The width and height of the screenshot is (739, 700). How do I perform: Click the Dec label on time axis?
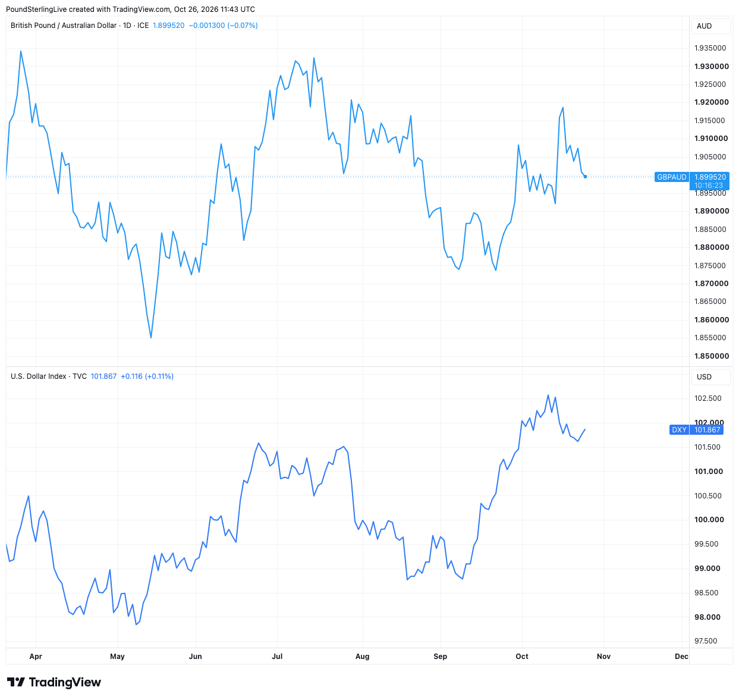[x=682, y=657]
